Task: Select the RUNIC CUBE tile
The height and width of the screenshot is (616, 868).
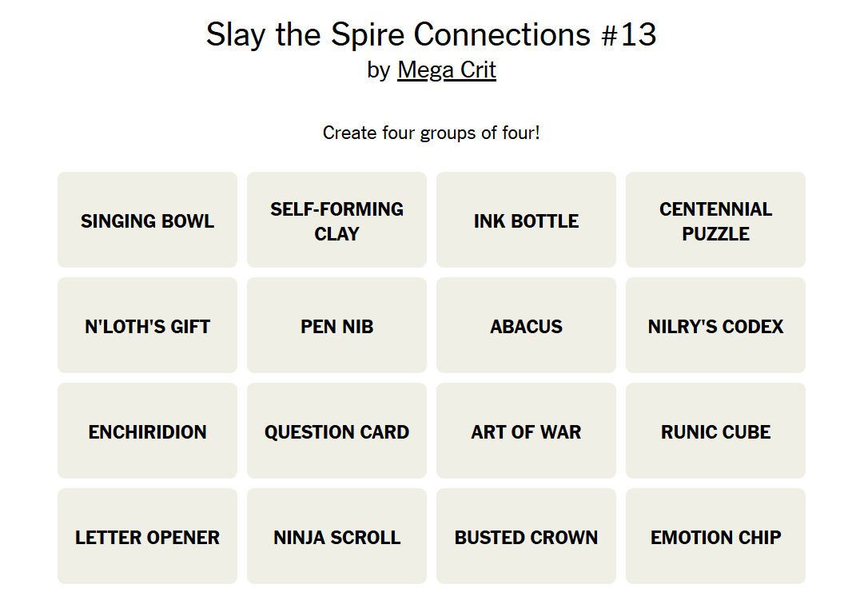Action: (x=715, y=431)
